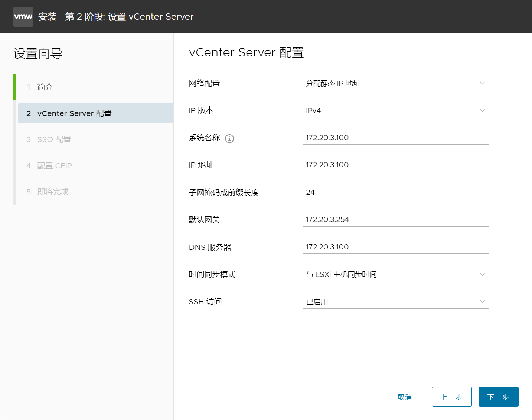Click the 取消 button
Viewport: 532px width, 420px height.
405,397
